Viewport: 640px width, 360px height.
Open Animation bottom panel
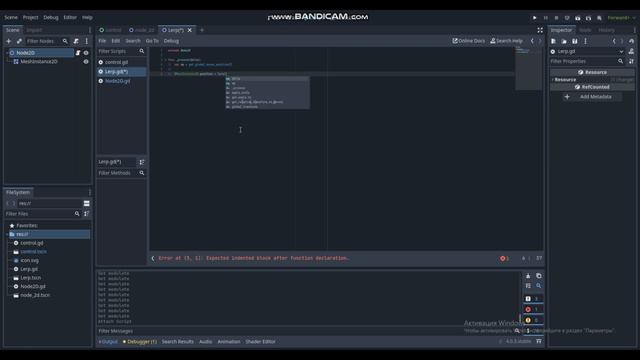(229, 342)
